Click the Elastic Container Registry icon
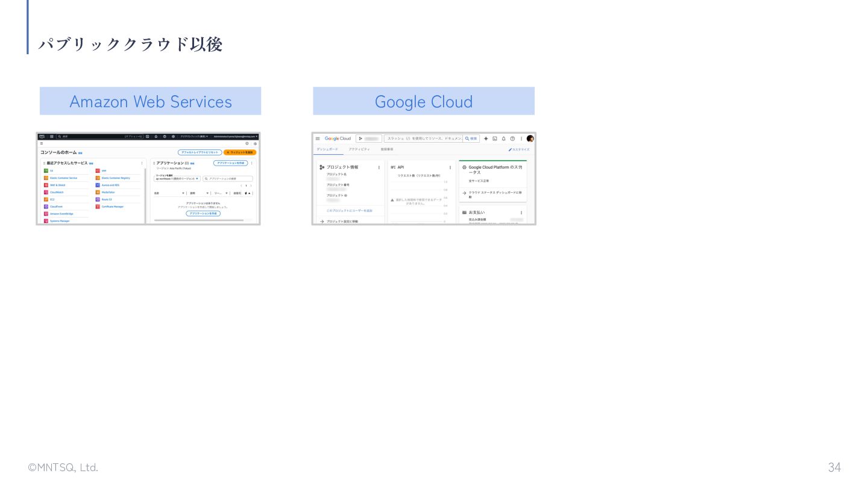868x488 pixels. click(x=98, y=178)
